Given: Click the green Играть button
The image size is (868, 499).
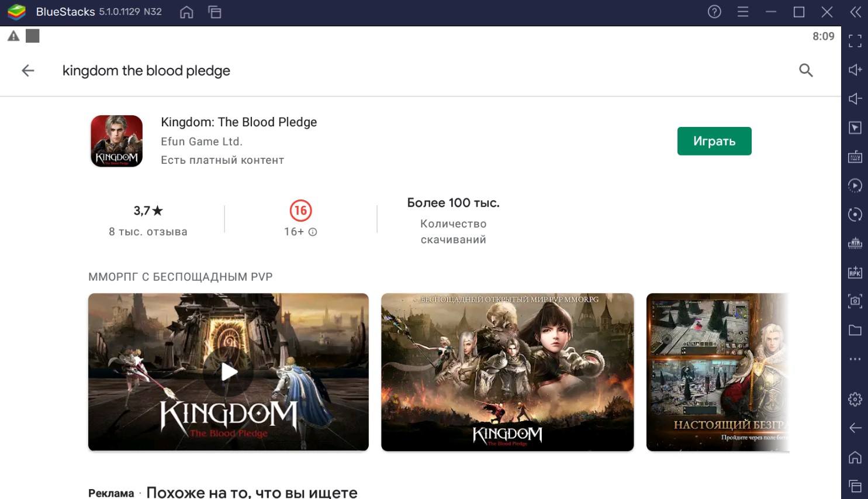Looking at the screenshot, I should (714, 141).
